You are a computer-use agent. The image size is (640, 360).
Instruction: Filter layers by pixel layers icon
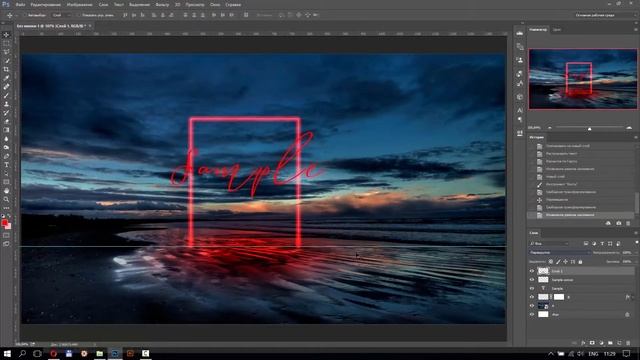pyautogui.click(x=586, y=244)
